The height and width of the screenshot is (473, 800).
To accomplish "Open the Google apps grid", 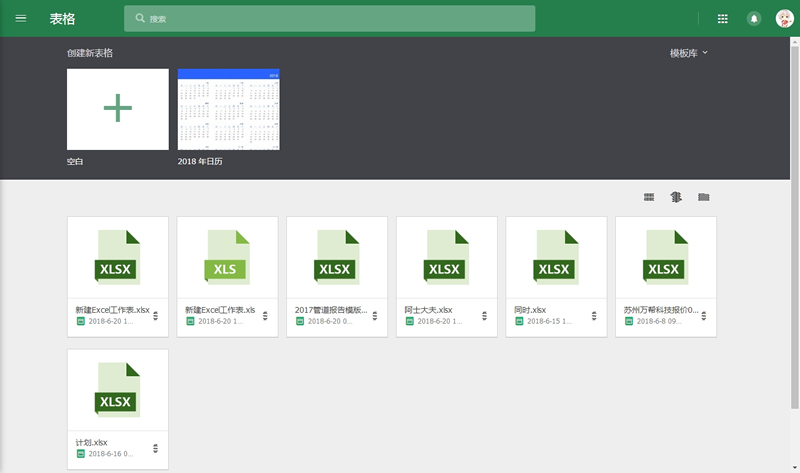I will click(x=722, y=19).
